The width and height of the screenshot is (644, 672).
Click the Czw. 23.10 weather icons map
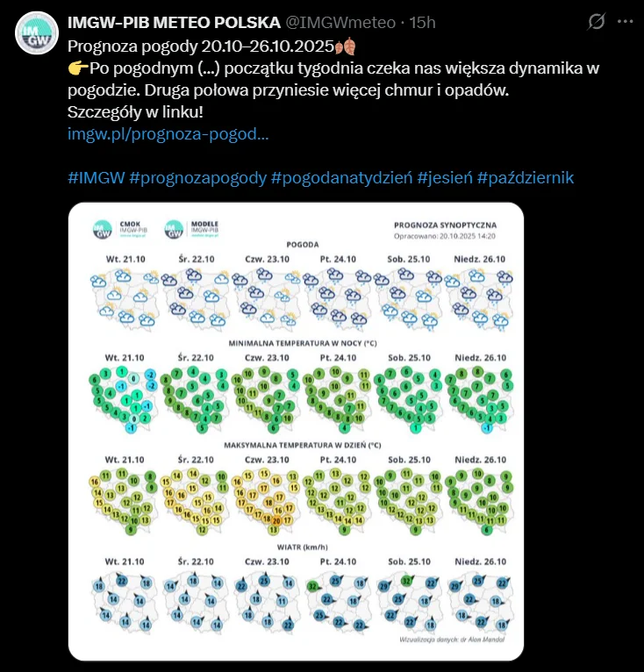(266, 296)
